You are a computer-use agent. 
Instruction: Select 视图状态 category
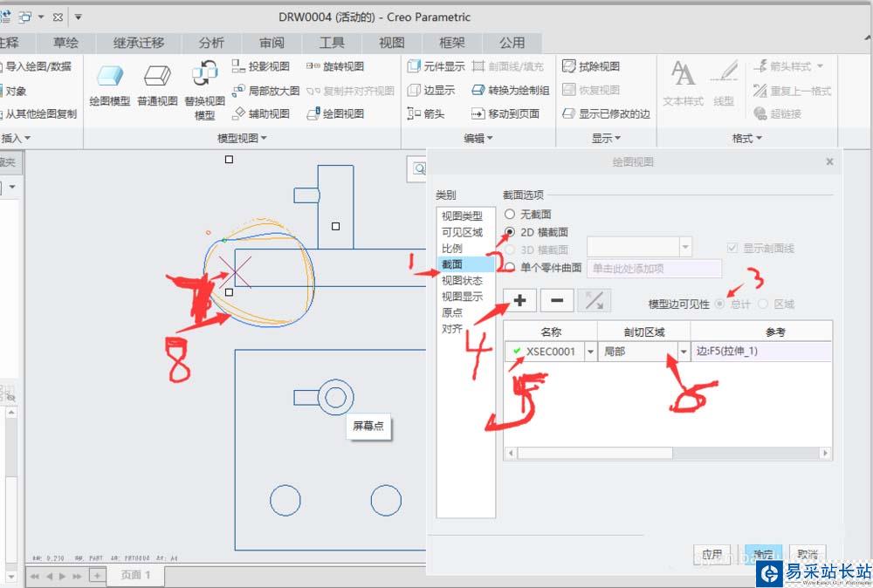[x=465, y=280]
